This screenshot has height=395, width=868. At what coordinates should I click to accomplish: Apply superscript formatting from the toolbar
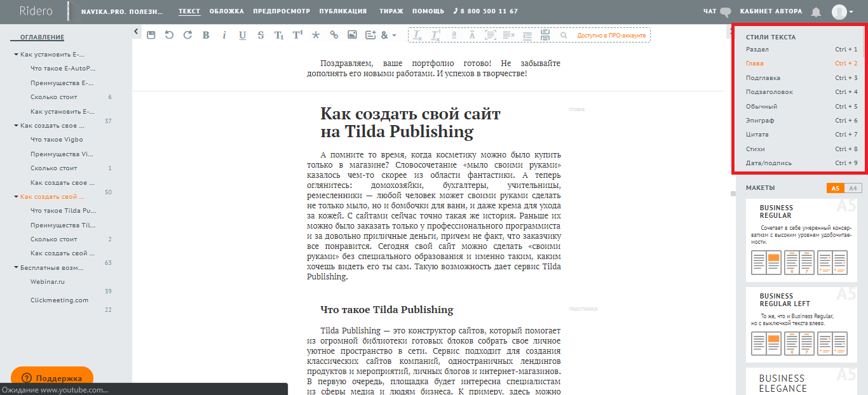[x=297, y=35]
